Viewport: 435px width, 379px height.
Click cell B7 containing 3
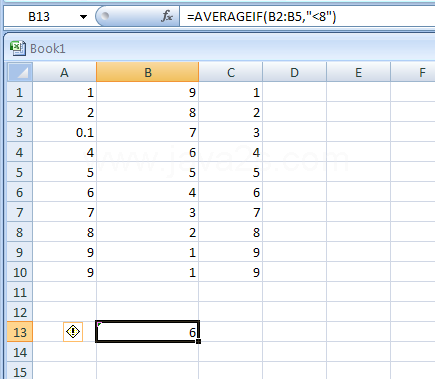coord(148,212)
